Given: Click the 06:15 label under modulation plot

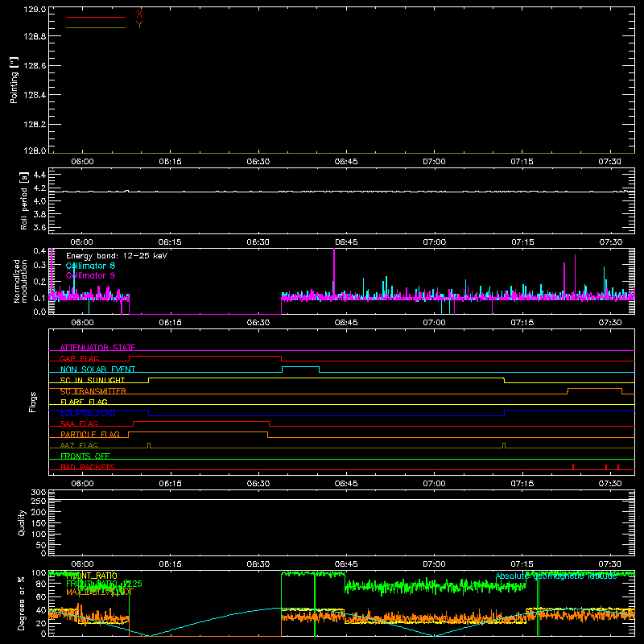Looking at the screenshot, I should click(170, 323).
